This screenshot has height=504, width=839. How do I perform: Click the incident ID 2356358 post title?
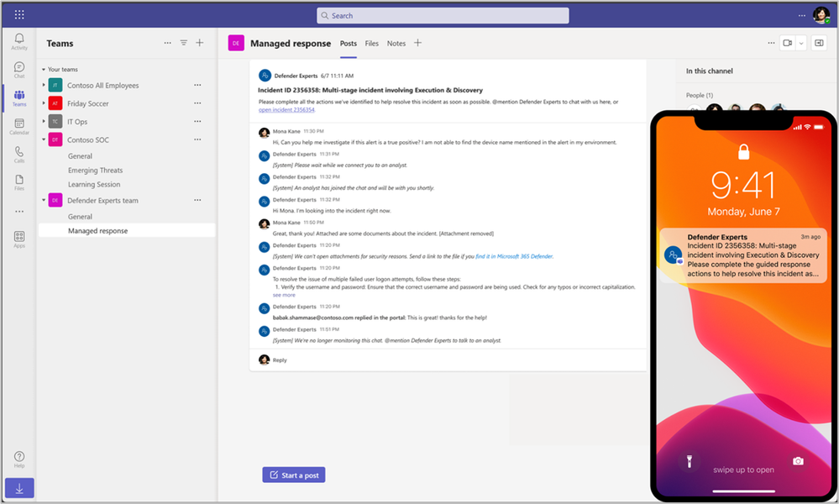point(370,90)
